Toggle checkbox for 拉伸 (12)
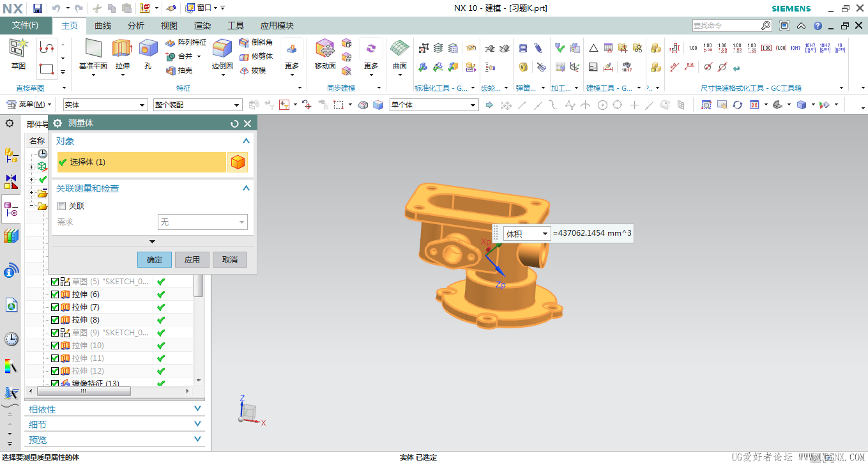Screen dimensions: 868x465 coord(54,371)
